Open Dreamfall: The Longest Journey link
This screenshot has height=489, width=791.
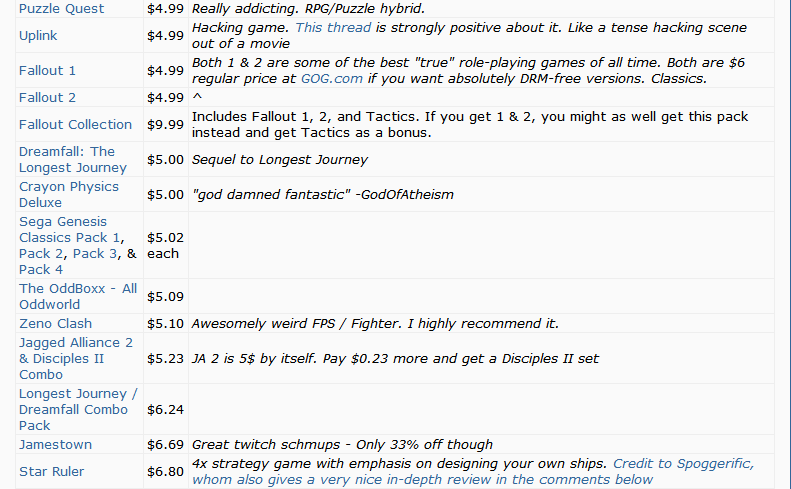coord(73,159)
